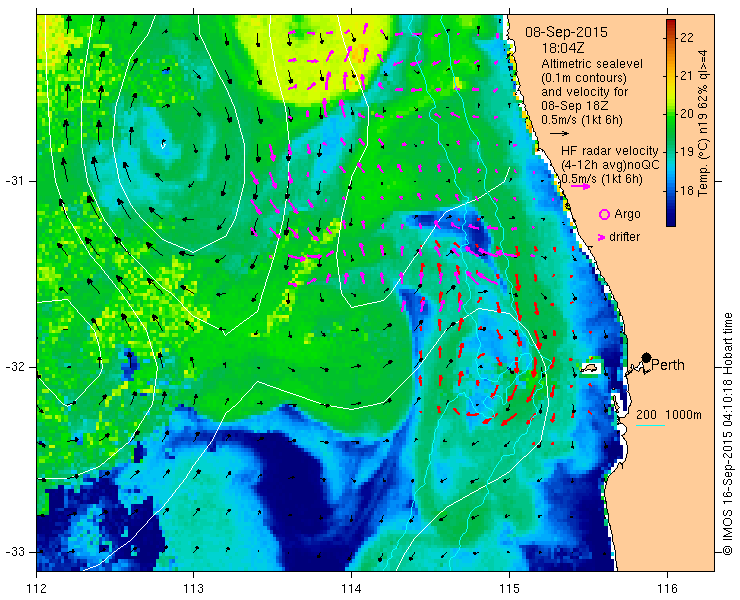The image size is (740, 600).
Task: Click the color bar '19' tick label
Action: pyautogui.click(x=687, y=152)
